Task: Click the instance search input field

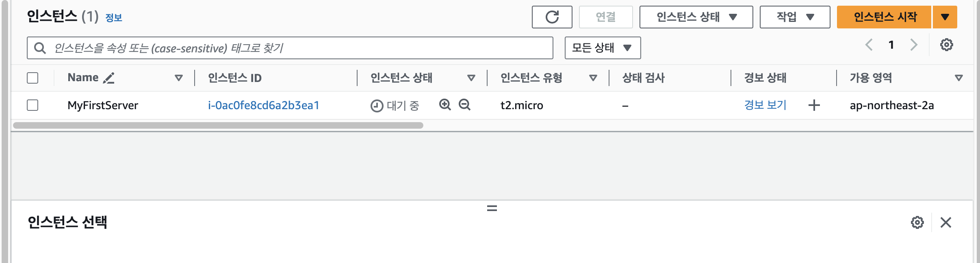Action: click(x=290, y=48)
